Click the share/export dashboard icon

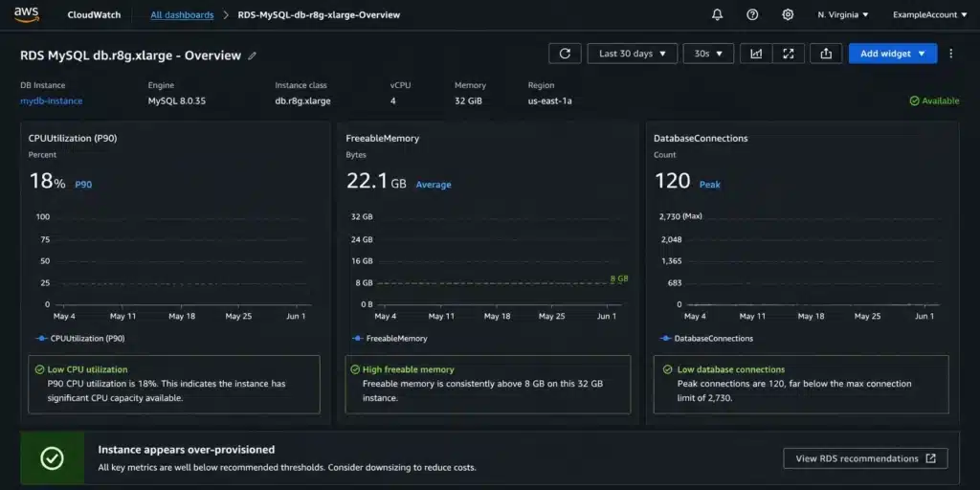pyautogui.click(x=826, y=54)
